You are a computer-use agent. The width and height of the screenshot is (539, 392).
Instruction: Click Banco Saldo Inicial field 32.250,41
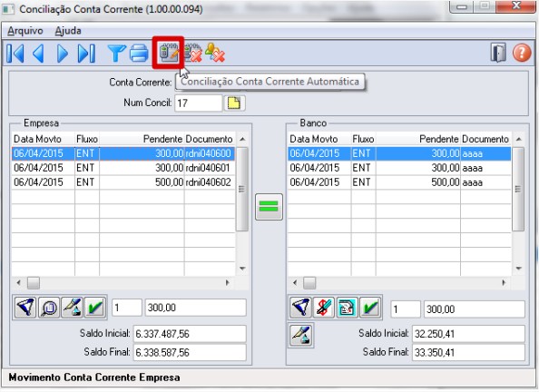468,334
